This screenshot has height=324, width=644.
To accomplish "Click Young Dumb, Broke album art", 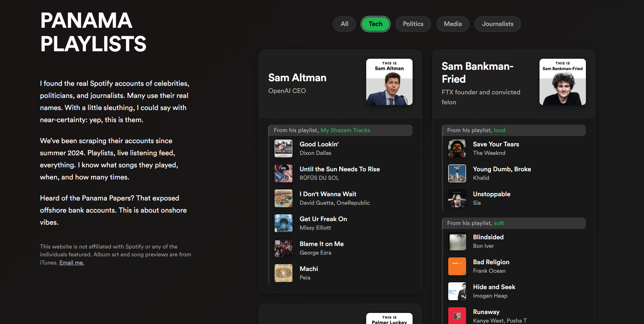I will click(457, 173).
